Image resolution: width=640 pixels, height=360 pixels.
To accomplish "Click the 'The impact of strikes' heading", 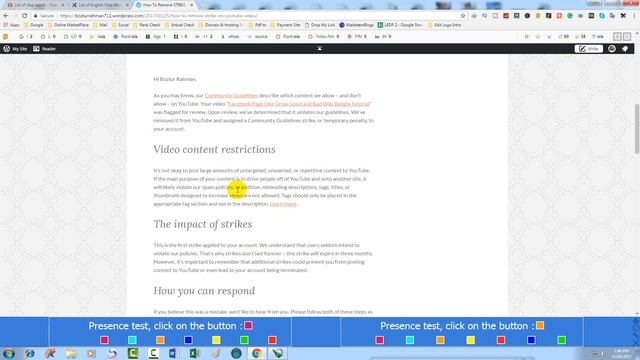I will [x=203, y=224].
